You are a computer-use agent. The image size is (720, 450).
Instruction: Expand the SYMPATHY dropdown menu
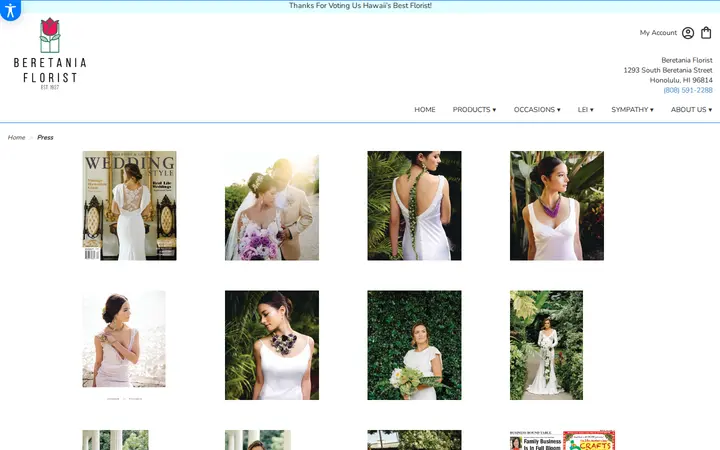pos(632,109)
